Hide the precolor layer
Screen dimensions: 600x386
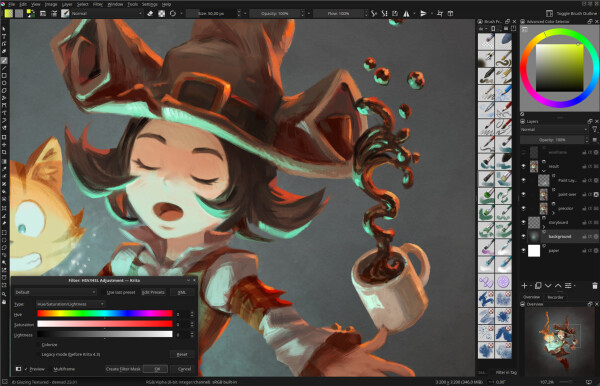[x=523, y=208]
